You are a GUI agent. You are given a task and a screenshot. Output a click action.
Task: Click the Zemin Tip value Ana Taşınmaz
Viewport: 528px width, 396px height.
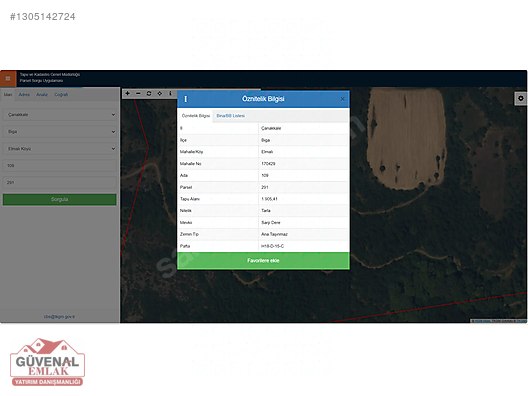(274, 234)
